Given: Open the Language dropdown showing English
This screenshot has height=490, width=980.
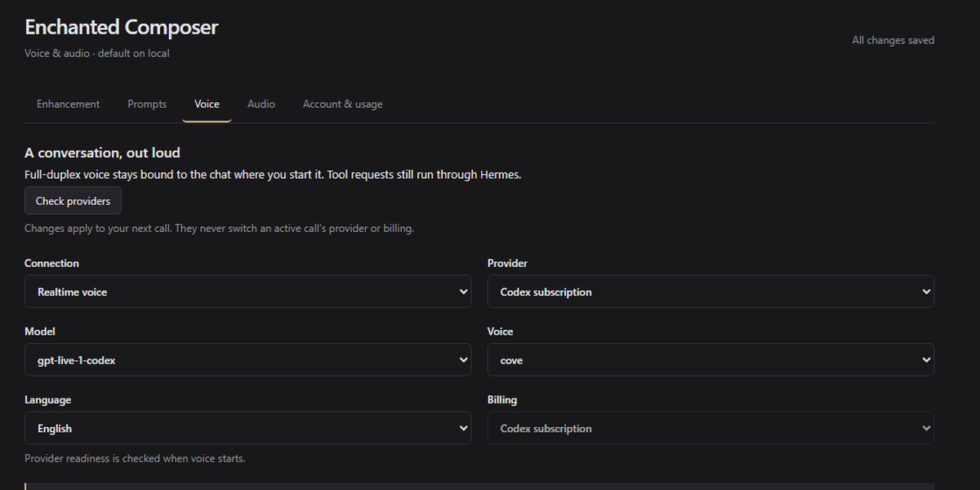Looking at the screenshot, I should click(x=247, y=428).
